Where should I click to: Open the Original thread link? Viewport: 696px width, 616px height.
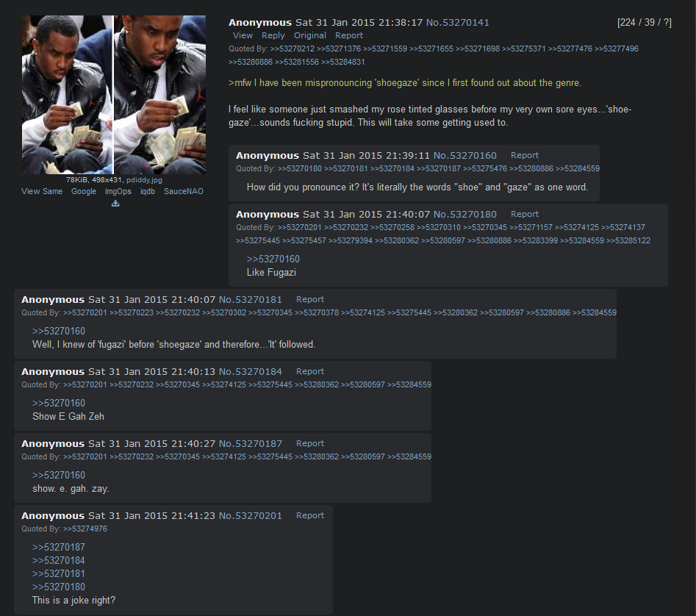coord(310,35)
